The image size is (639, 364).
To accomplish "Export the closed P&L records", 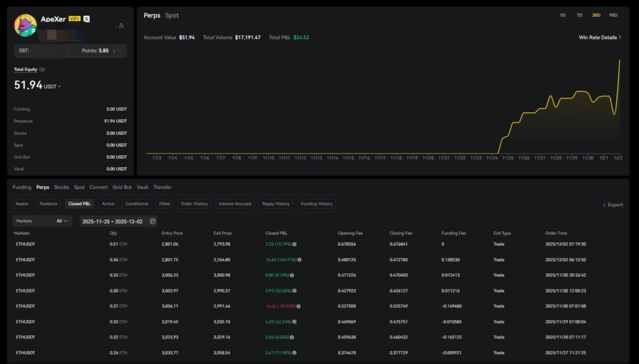I will (612, 204).
